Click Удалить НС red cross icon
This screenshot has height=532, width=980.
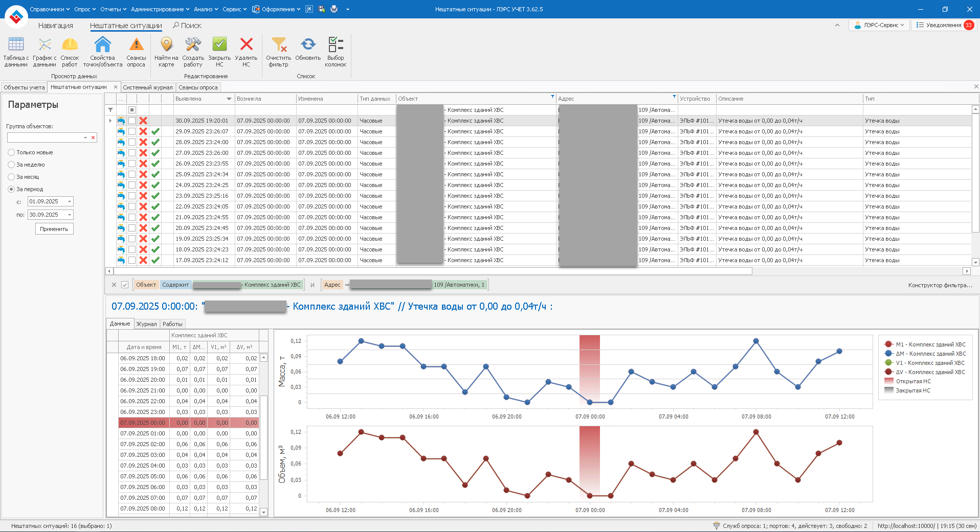pos(246,45)
